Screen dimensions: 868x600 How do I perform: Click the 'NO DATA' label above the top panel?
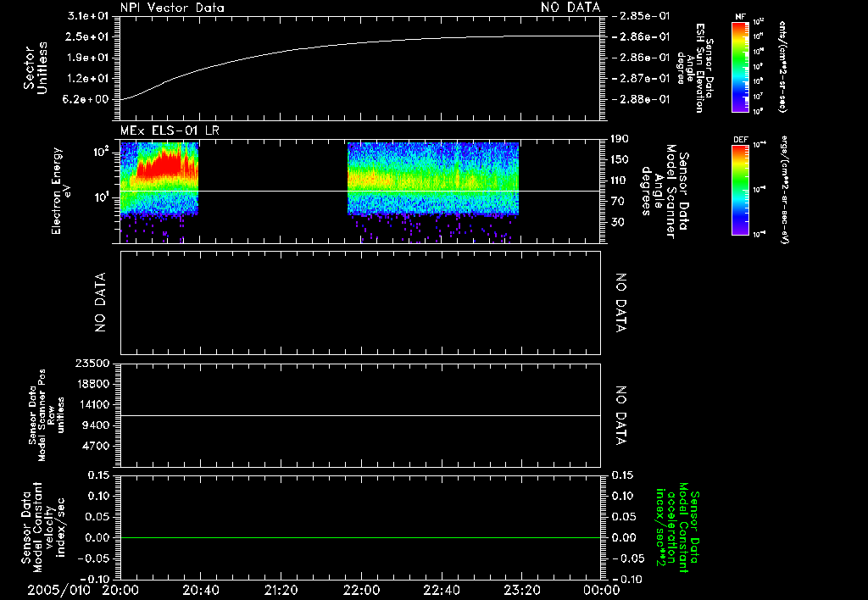pyautogui.click(x=570, y=8)
